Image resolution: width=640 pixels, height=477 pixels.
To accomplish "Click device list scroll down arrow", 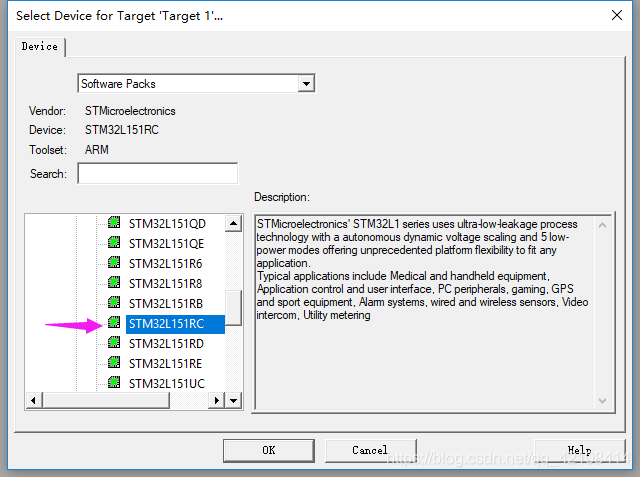I will point(233,400).
